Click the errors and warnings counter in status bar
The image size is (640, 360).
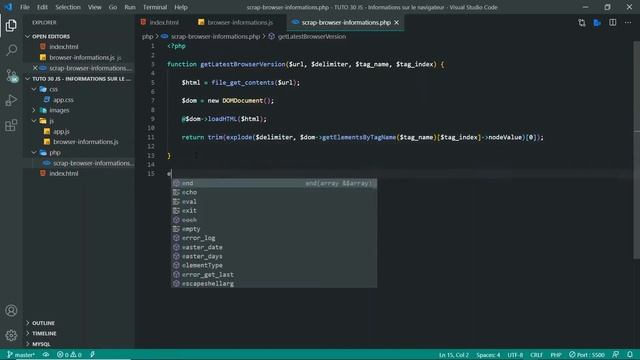coord(69,355)
